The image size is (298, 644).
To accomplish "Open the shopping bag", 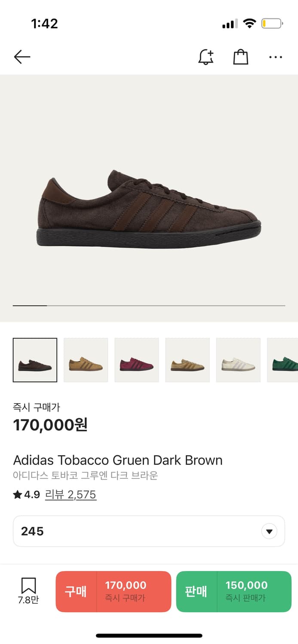I will tap(240, 57).
